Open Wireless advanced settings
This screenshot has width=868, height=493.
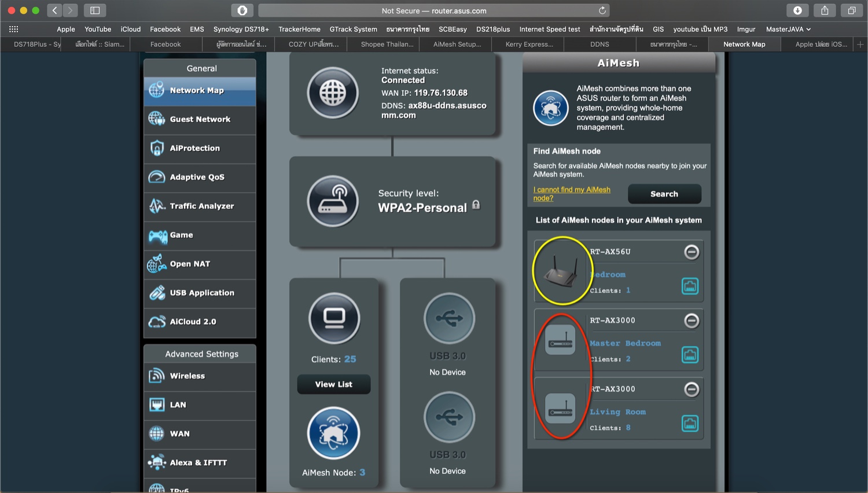(x=200, y=377)
